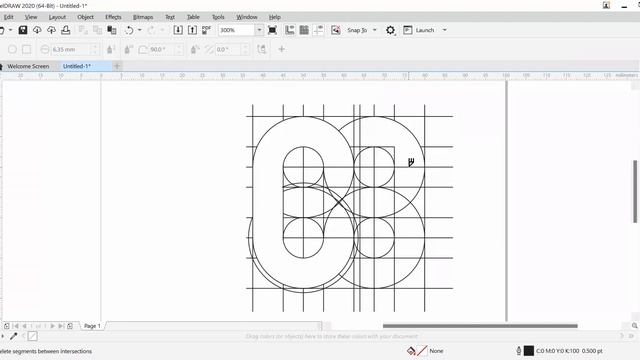The width and height of the screenshot is (640, 360).
Task: Switch to the Welcome Screen tab
Action: coord(28,66)
